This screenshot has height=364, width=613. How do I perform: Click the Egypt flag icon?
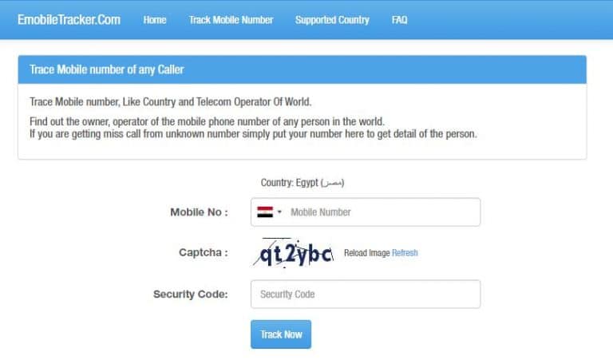coord(265,212)
